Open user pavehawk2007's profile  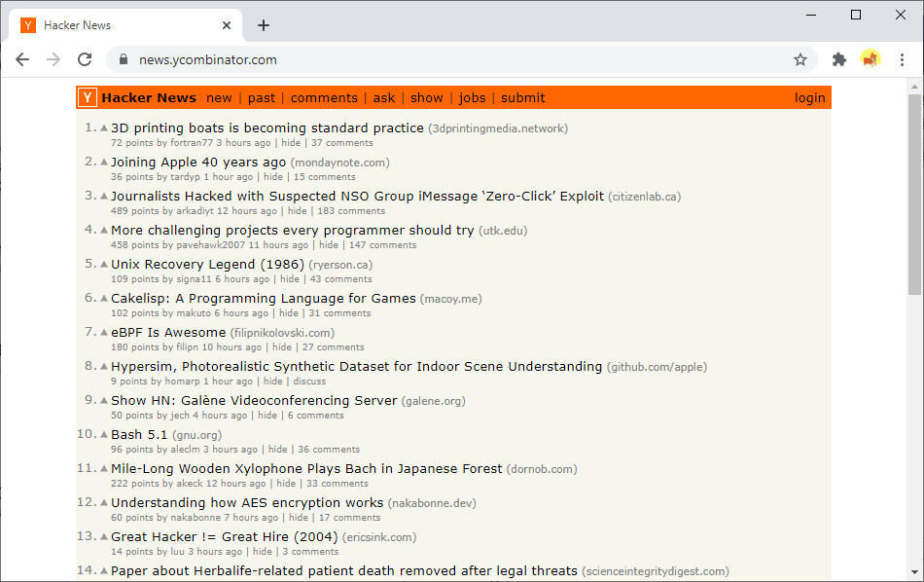(210, 245)
